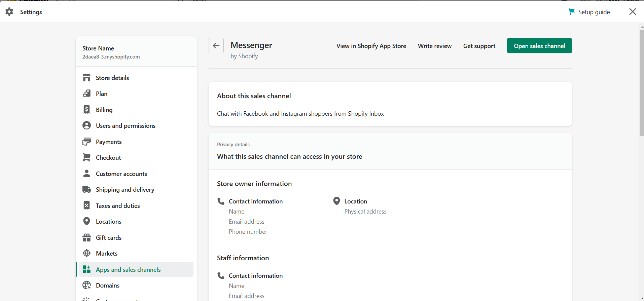Viewport: 644px width, 301px height.
Task: Click the Setup guide flag icon
Action: coord(572,12)
